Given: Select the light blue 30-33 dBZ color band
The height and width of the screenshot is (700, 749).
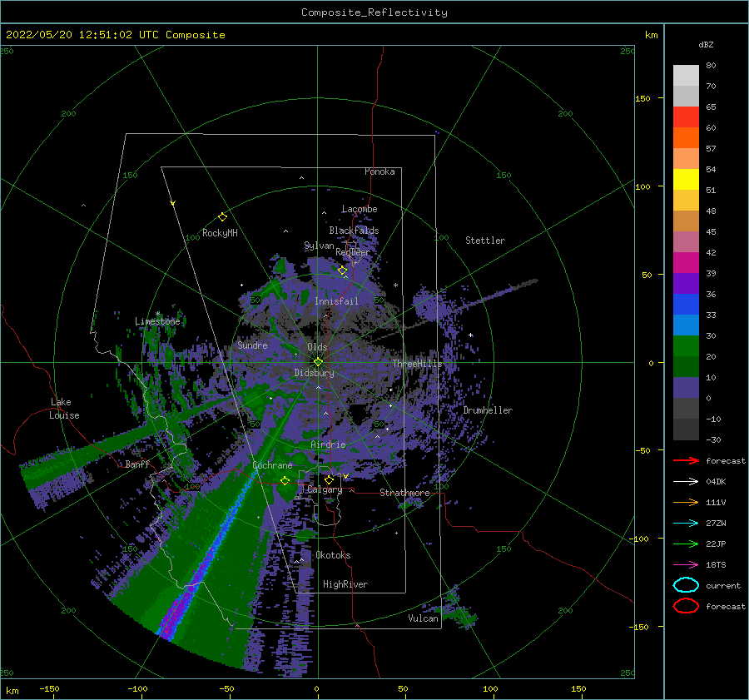Looking at the screenshot, I should (x=686, y=325).
